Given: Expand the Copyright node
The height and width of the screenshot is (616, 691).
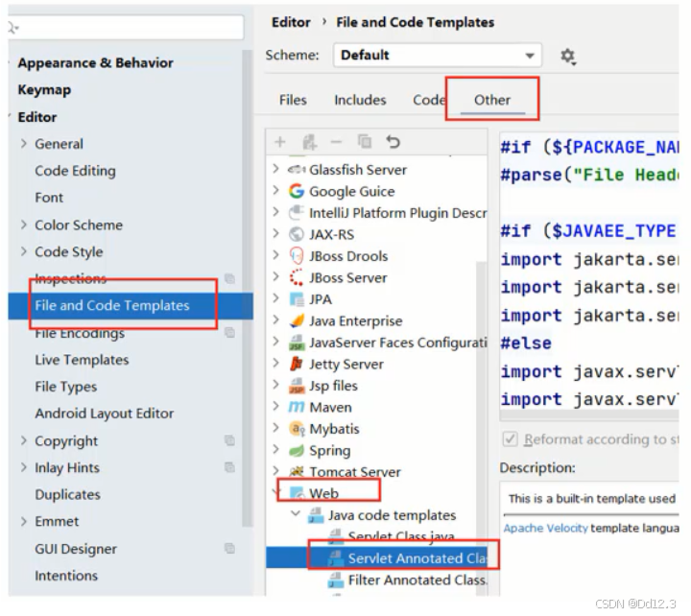Looking at the screenshot, I should [24, 440].
